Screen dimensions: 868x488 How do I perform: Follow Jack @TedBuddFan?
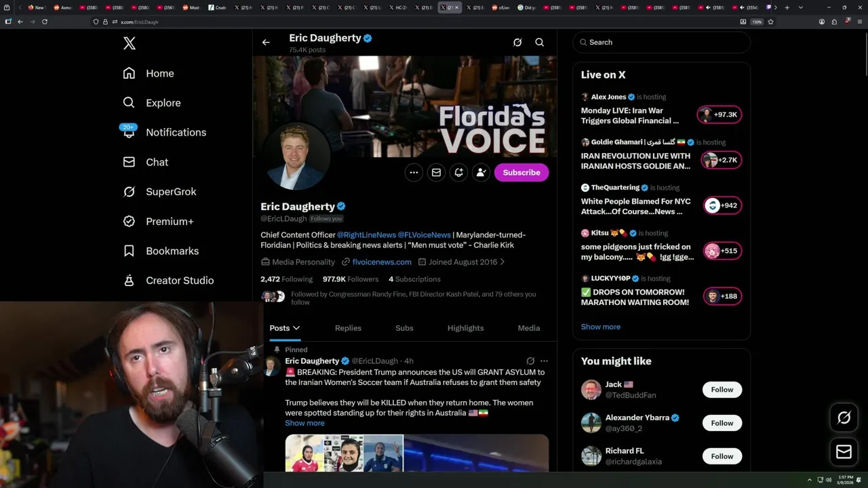click(x=722, y=390)
